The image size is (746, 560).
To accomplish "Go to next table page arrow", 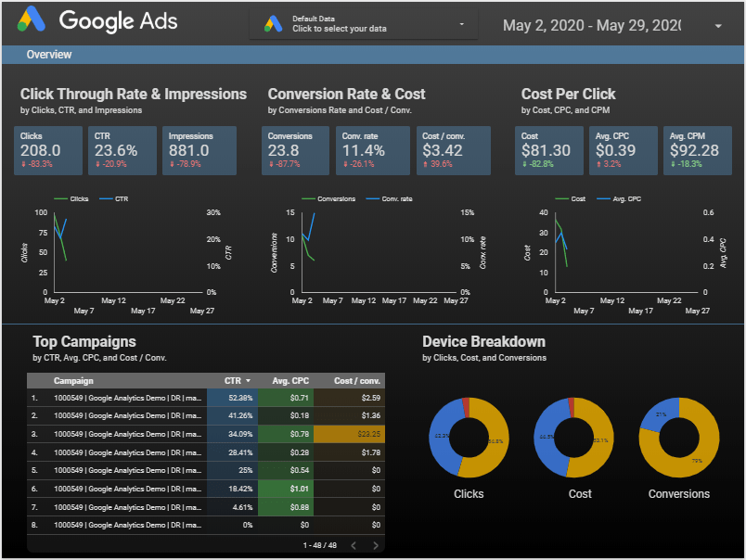I will coord(376,545).
